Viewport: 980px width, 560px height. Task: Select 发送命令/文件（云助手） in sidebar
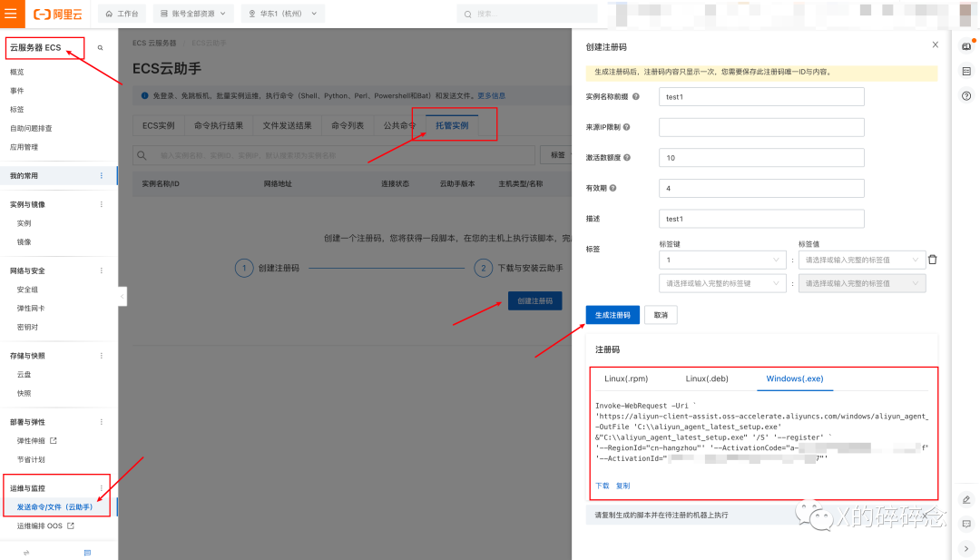coord(54,506)
